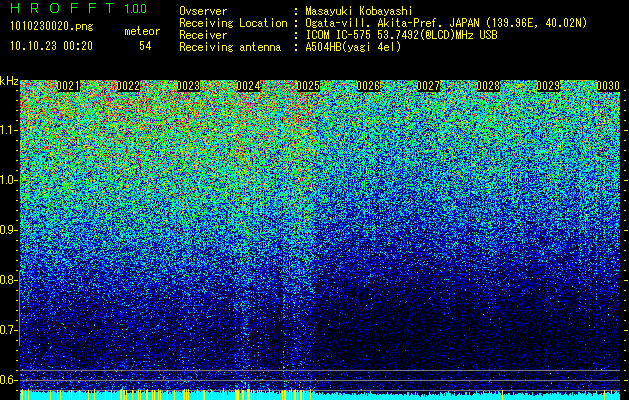
Task: Click the HROFFT 1.0.0 title
Action: 79,8
